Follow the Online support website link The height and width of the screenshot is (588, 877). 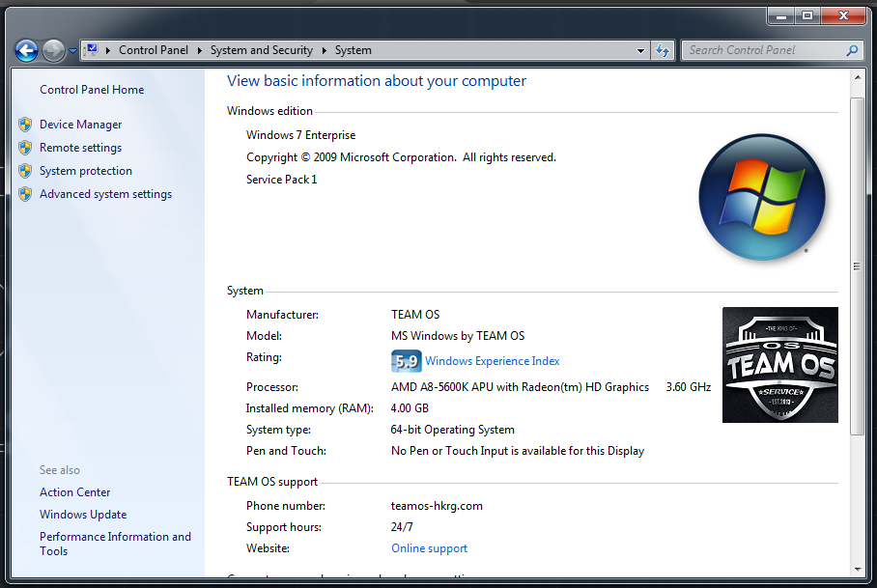tap(429, 548)
